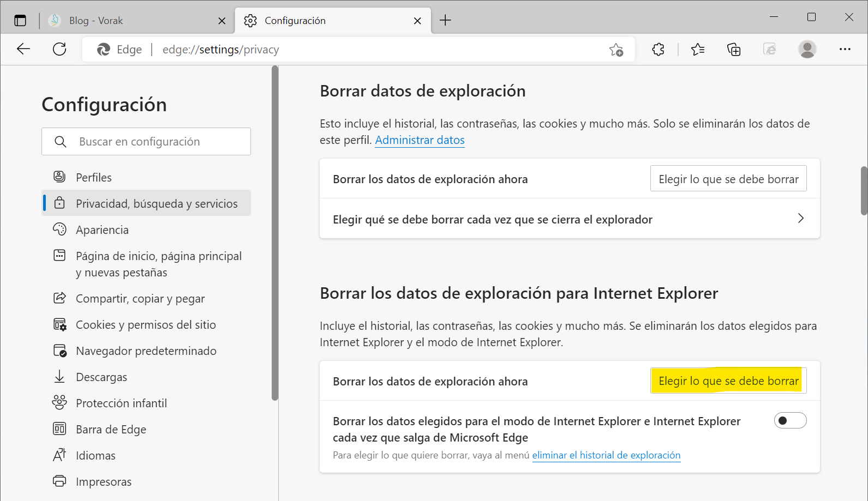Image resolution: width=868 pixels, height=501 pixels.
Task: Click the Borrar los datos de exploración para Internet Explorer heading
Action: point(519,293)
